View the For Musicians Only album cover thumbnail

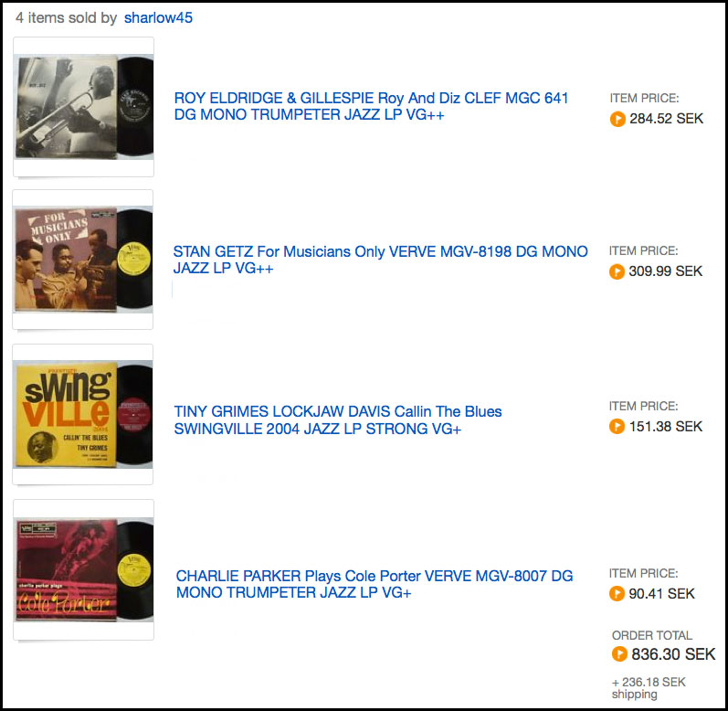[82, 260]
